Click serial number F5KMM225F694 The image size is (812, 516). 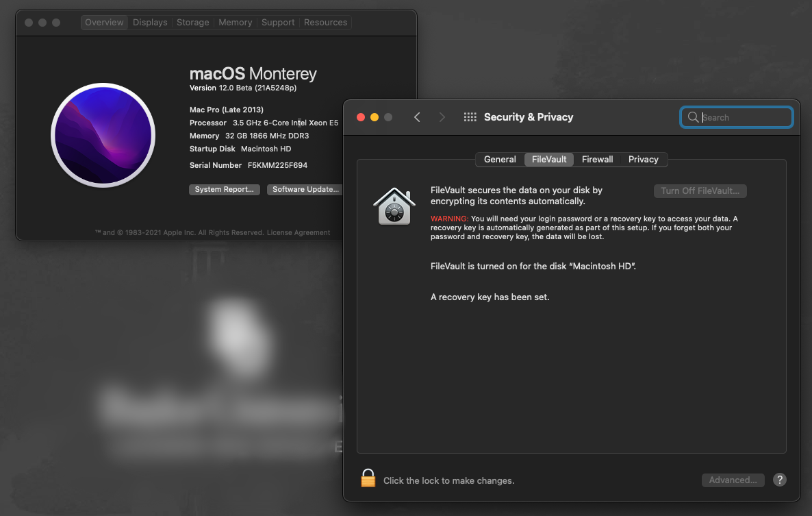277,165
